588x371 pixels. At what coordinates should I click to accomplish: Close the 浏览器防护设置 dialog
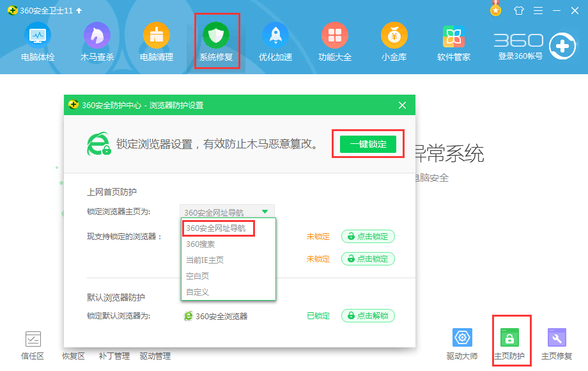(x=403, y=105)
